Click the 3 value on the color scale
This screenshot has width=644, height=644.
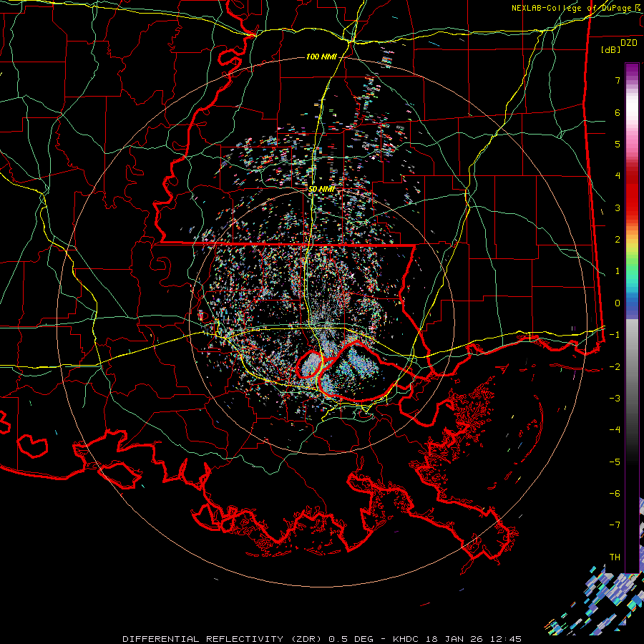click(618, 208)
